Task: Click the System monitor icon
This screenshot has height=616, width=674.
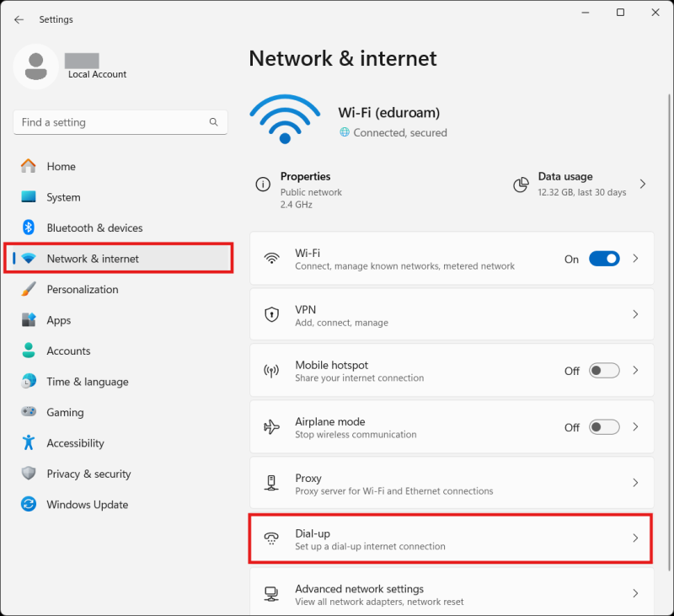Action: tap(29, 197)
